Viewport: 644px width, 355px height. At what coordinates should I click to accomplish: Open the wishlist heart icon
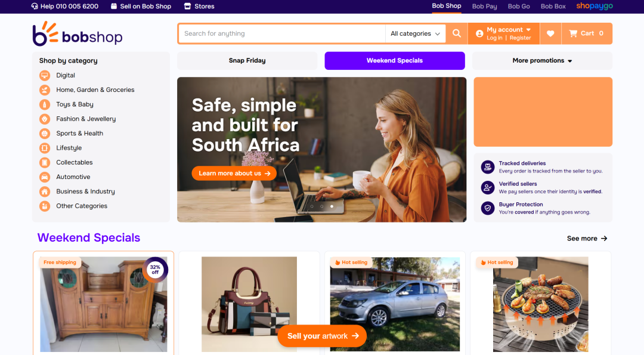[x=550, y=33]
